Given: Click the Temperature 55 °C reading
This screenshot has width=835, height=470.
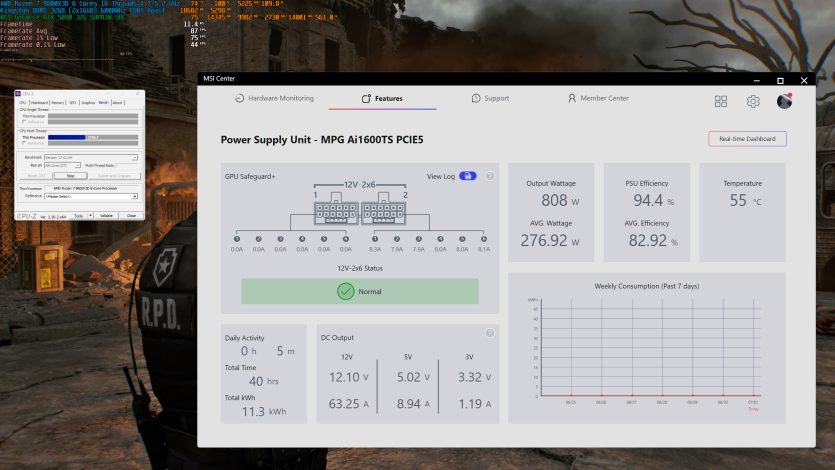Looking at the screenshot, I should [x=745, y=201].
